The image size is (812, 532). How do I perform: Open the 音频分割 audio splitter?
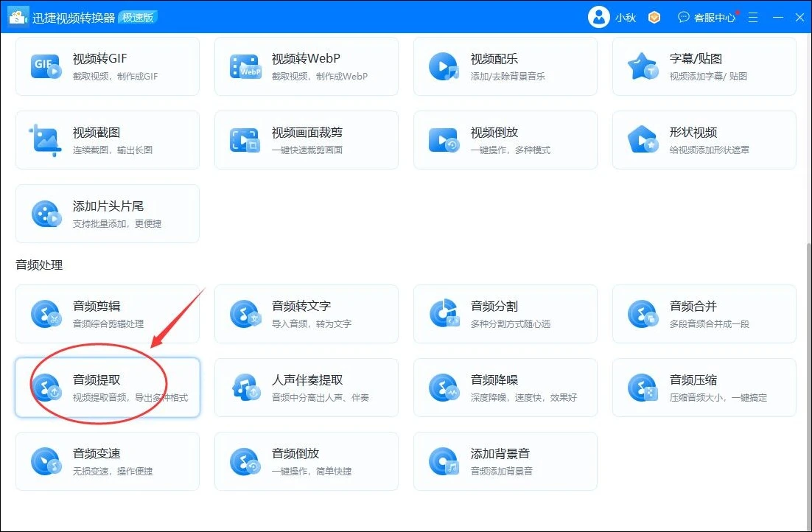tap(505, 313)
